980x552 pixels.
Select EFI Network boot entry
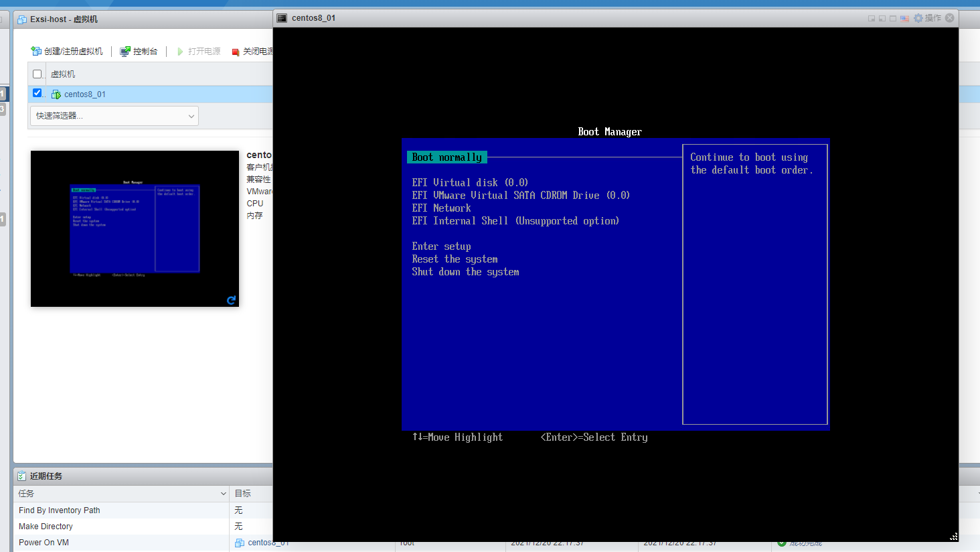click(441, 208)
